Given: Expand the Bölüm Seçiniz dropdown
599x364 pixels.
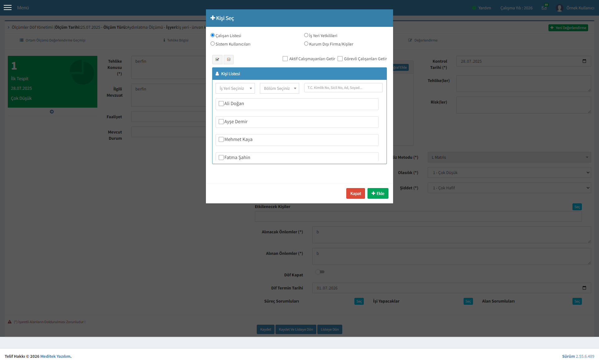Looking at the screenshot, I should [280, 88].
